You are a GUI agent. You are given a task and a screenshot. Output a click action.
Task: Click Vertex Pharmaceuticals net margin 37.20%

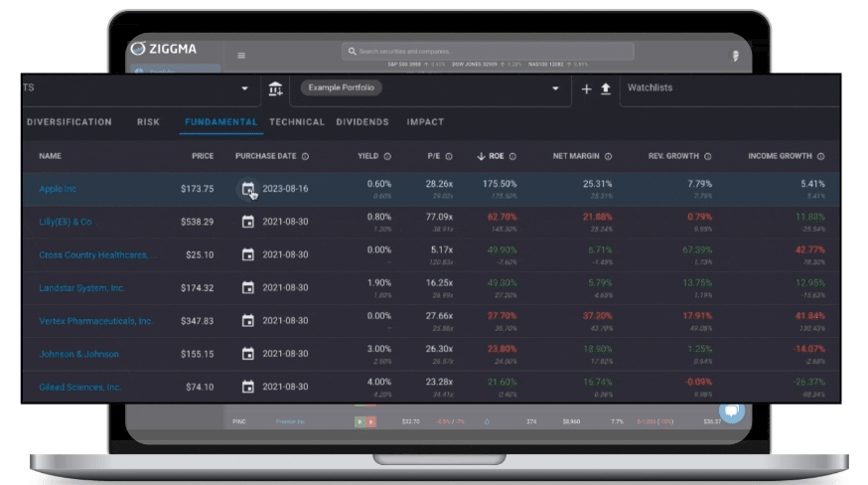coord(597,316)
